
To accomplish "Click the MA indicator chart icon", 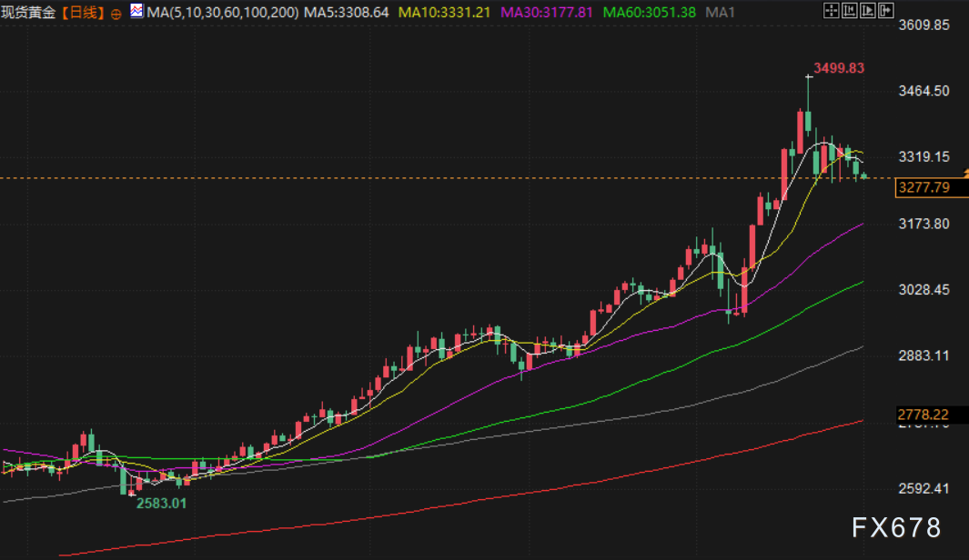I will click(136, 12).
